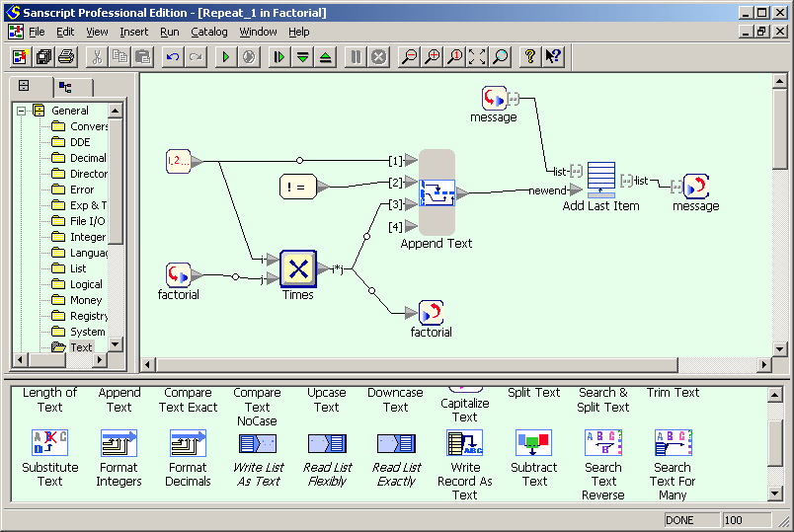Run the diagram with green play
The image size is (794, 532).
click(x=226, y=56)
